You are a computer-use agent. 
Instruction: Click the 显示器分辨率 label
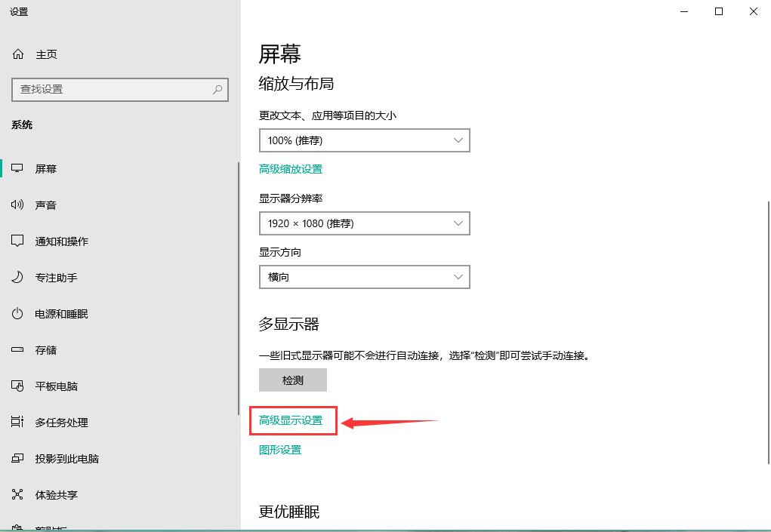point(291,198)
